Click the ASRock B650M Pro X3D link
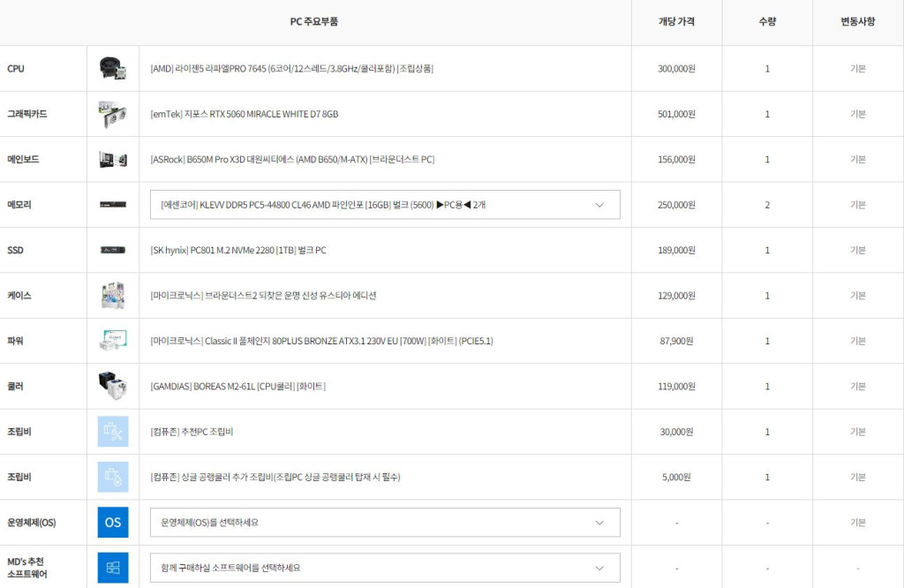Image resolution: width=904 pixels, height=588 pixels. pyautogui.click(x=292, y=160)
